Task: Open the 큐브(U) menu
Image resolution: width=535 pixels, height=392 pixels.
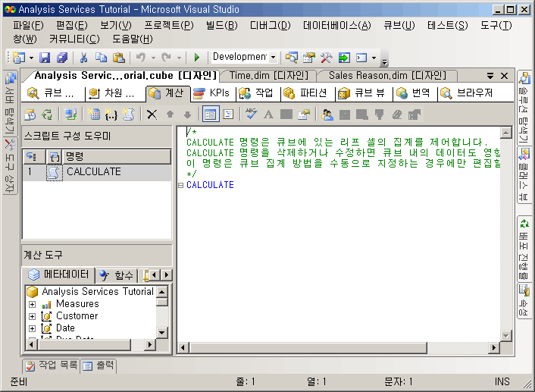Action: click(x=399, y=25)
